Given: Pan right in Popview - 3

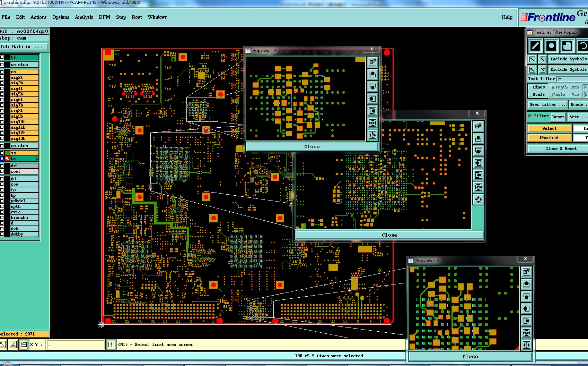Looking at the screenshot, I should [x=526, y=321].
